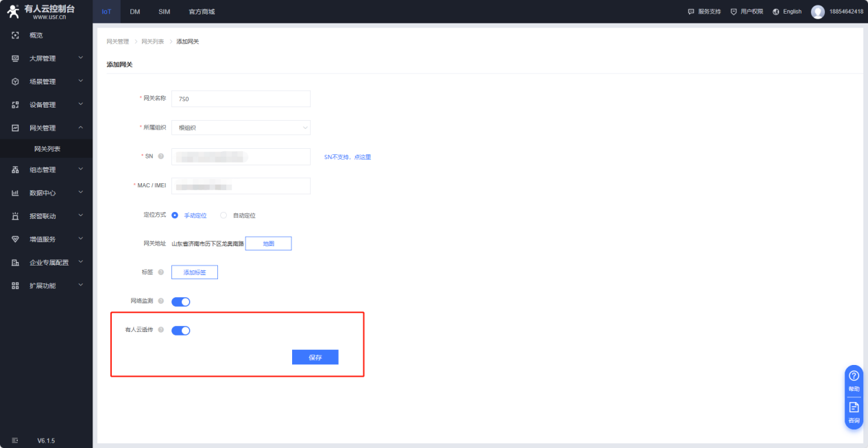This screenshot has height=448, width=868.
Task: Switch language to English
Action: pos(792,12)
